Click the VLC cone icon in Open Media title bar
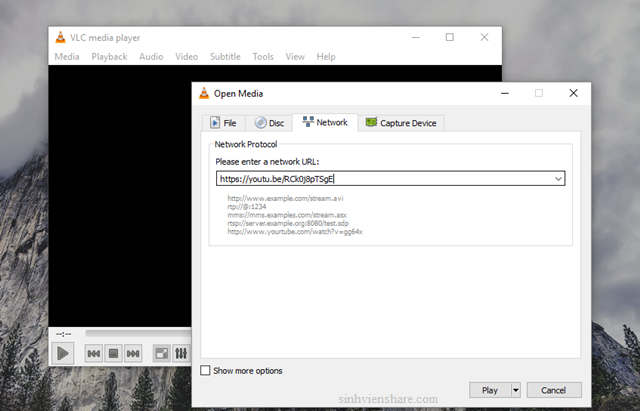This screenshot has height=411, width=640. click(x=204, y=93)
